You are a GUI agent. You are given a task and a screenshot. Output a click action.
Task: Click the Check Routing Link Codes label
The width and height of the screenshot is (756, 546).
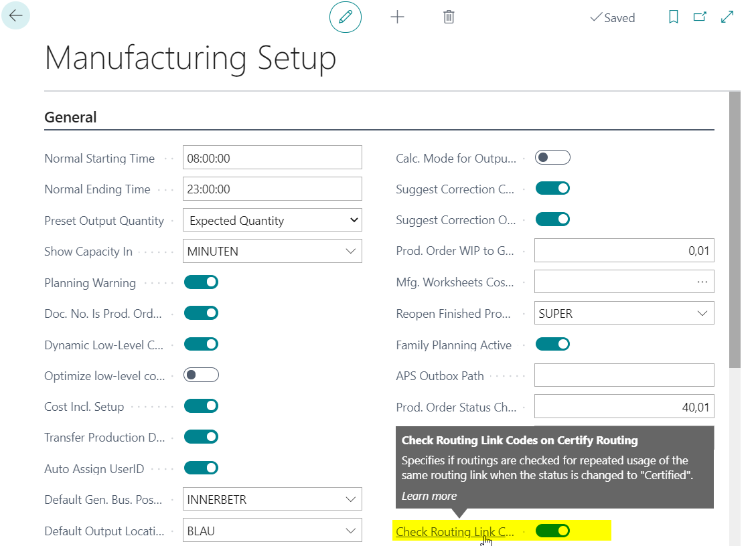click(455, 532)
